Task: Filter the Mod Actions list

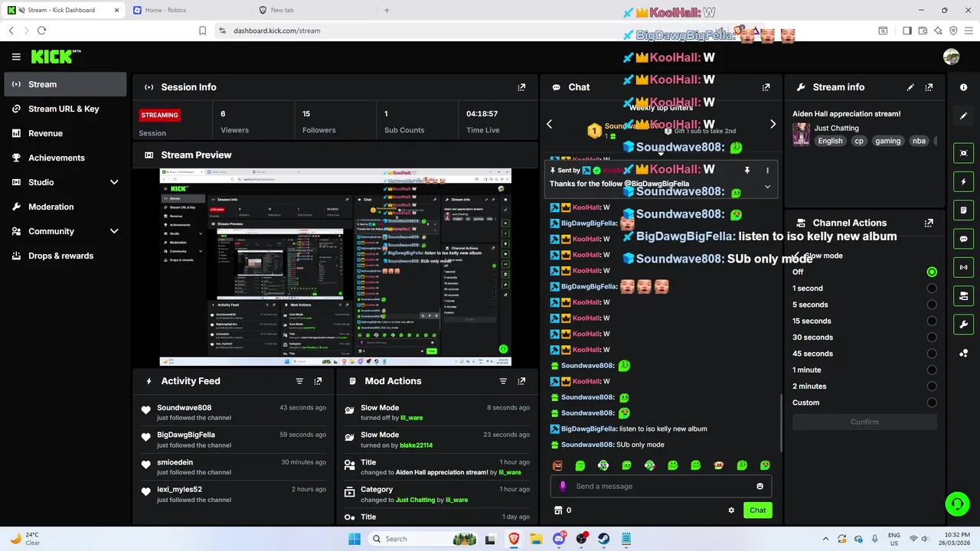Action: click(503, 381)
